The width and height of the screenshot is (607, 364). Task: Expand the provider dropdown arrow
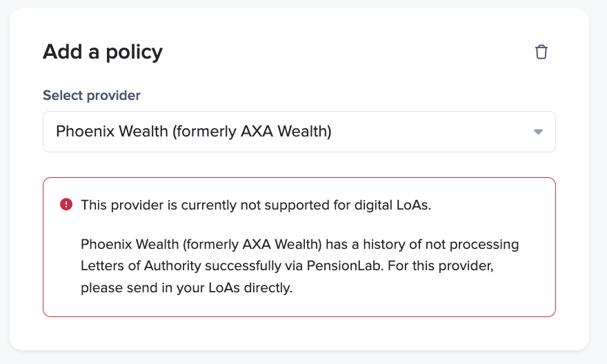538,132
